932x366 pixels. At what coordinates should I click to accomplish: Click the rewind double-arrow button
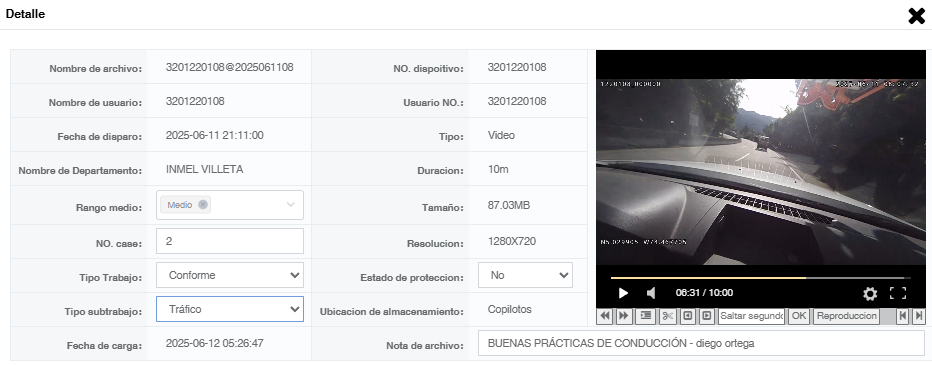(605, 316)
